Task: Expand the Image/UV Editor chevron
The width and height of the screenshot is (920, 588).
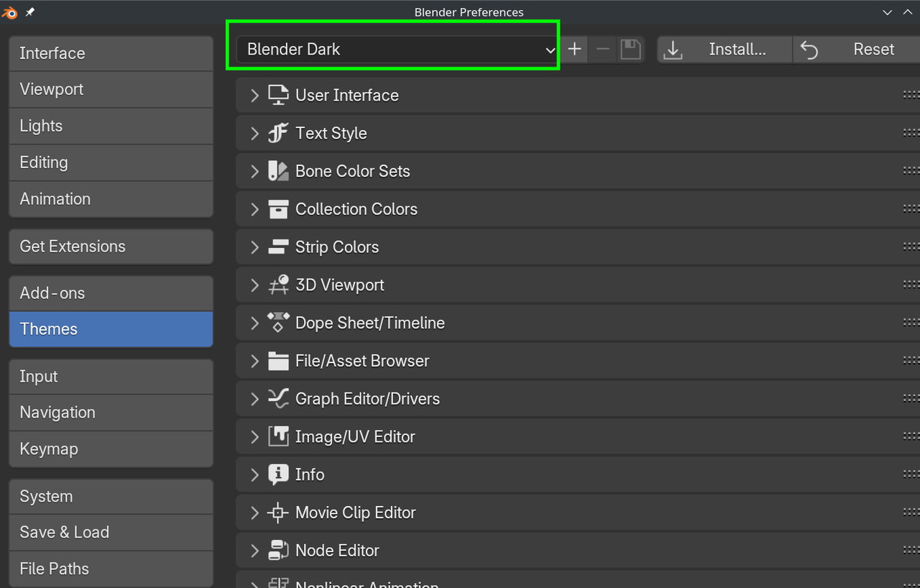Action: [x=254, y=436]
